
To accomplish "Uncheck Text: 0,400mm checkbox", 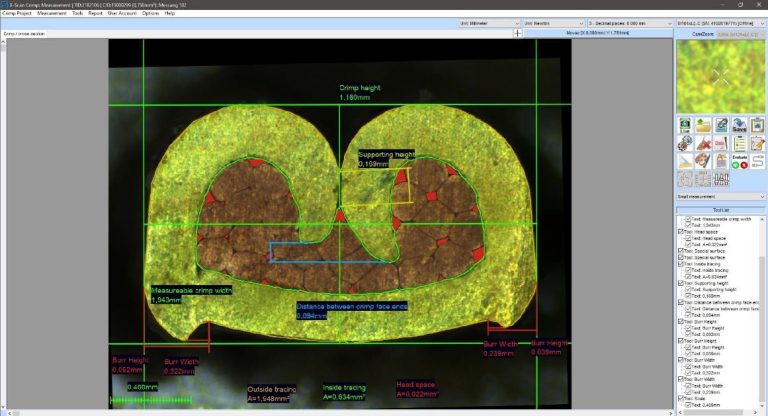I will [688, 405].
